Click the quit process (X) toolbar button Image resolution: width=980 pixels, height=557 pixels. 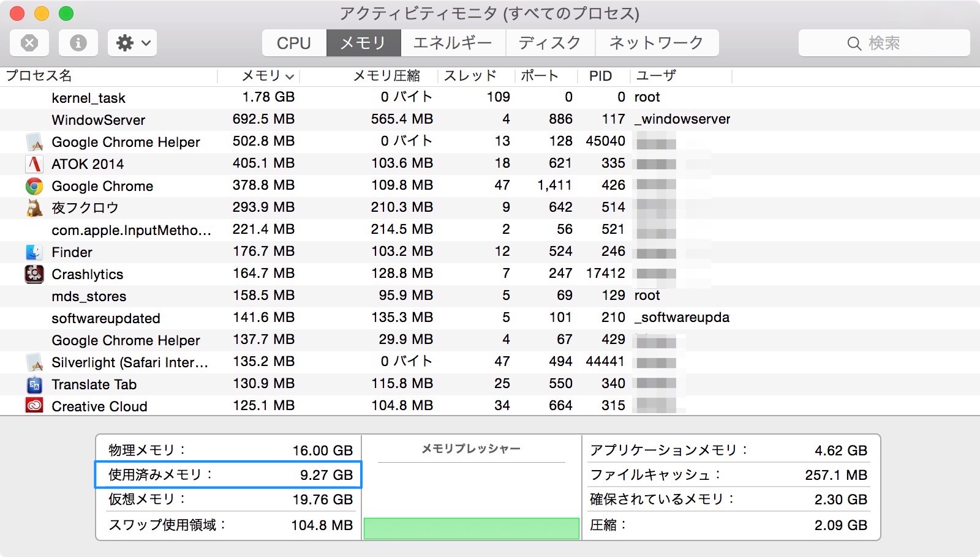pos(29,43)
